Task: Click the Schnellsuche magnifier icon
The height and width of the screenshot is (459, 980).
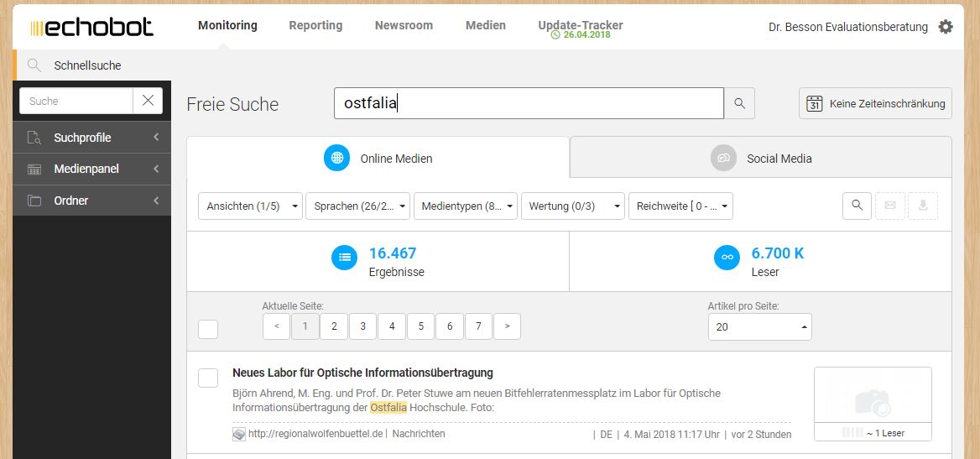Action: coord(34,65)
